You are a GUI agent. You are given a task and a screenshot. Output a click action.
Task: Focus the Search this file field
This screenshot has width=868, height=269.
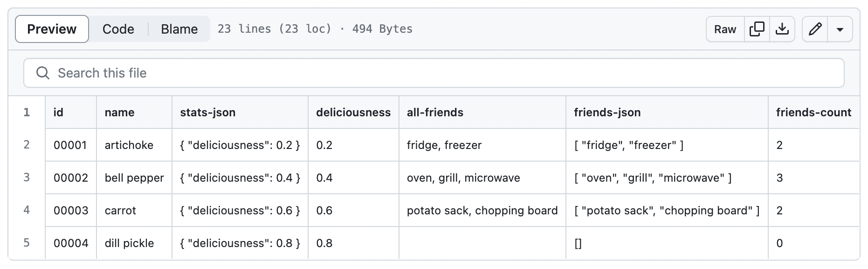click(434, 73)
